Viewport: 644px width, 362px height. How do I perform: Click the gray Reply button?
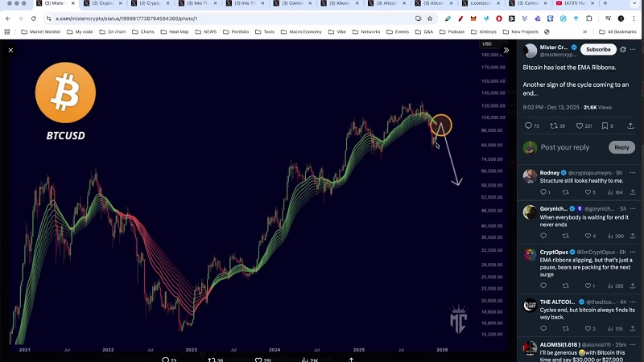point(621,147)
